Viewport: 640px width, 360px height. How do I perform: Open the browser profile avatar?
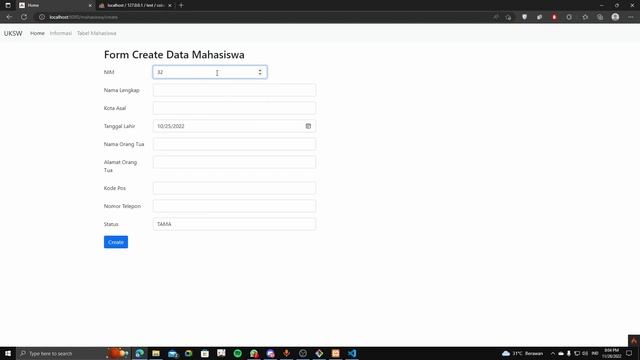[615, 17]
